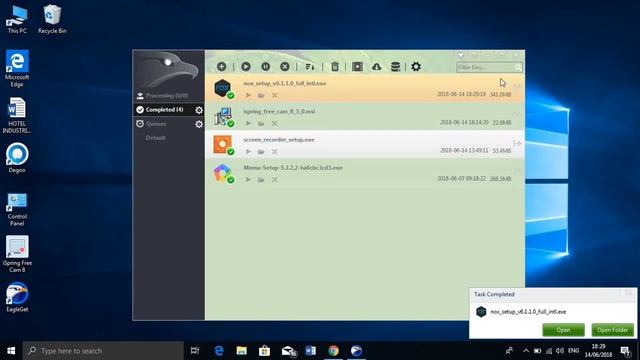640x360 pixels.
Task: Click Open Folder in Task Completed popup
Action: click(613, 330)
